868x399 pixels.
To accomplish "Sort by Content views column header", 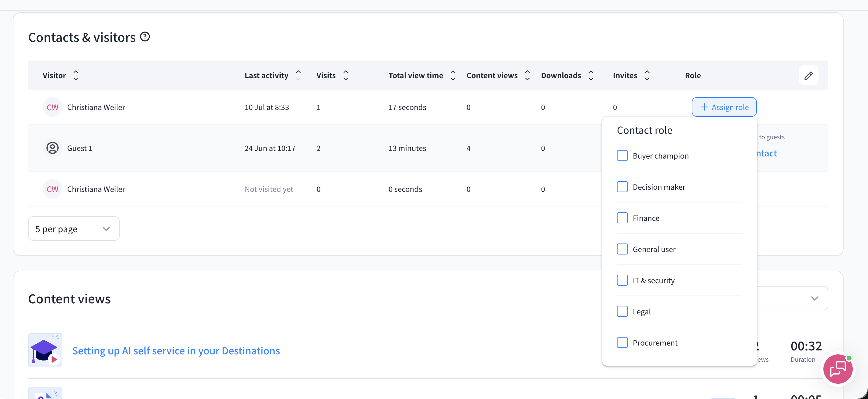I will pos(492,75).
